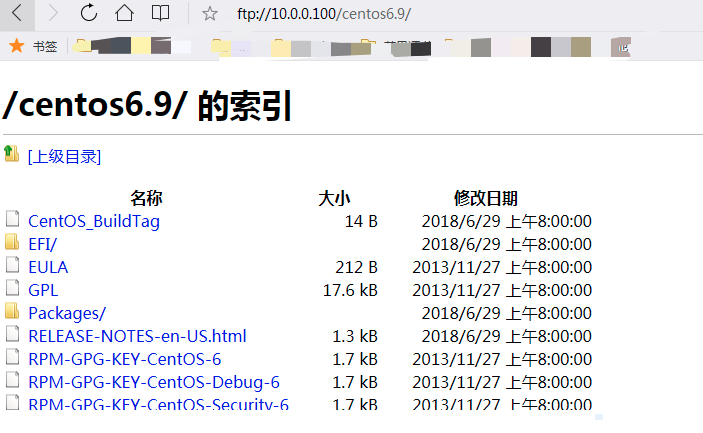This screenshot has width=703, height=433.
Task: Open the 书签 bookmarks star in bookmarks bar
Action: (17, 46)
